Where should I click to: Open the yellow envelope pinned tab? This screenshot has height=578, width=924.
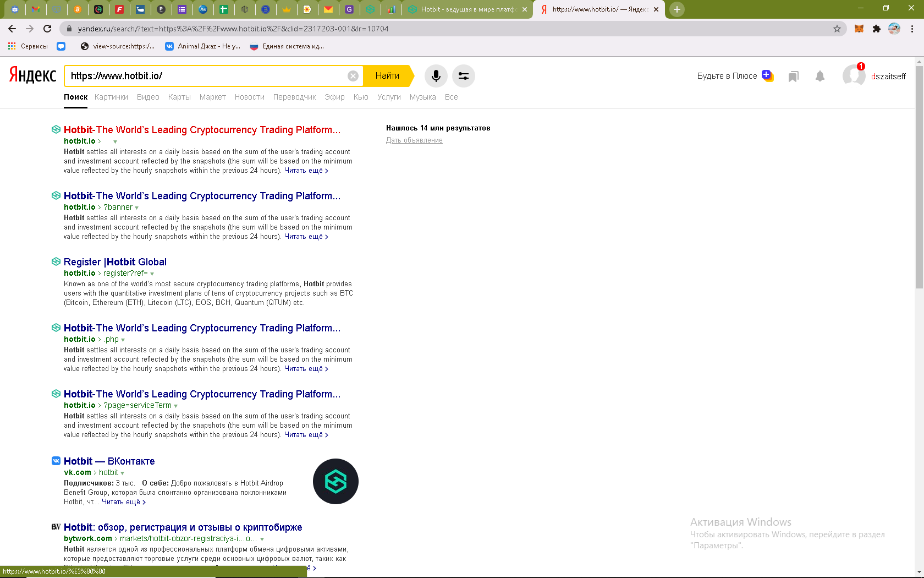[x=328, y=9]
